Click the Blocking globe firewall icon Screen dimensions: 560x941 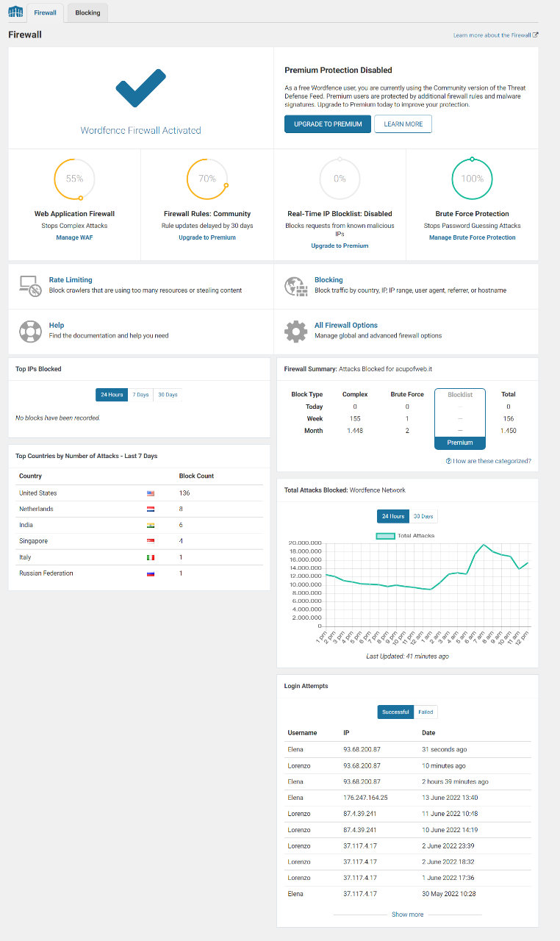coord(295,285)
